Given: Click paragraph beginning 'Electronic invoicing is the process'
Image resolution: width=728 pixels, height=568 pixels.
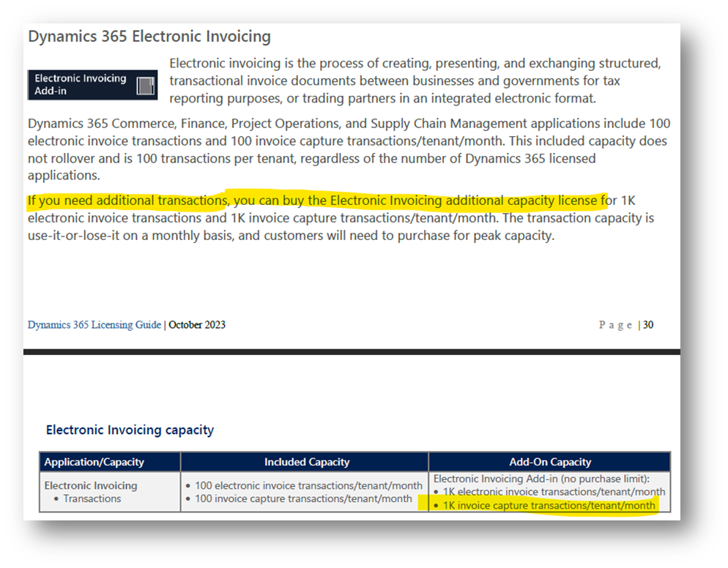Looking at the screenshot, I should point(415,81).
